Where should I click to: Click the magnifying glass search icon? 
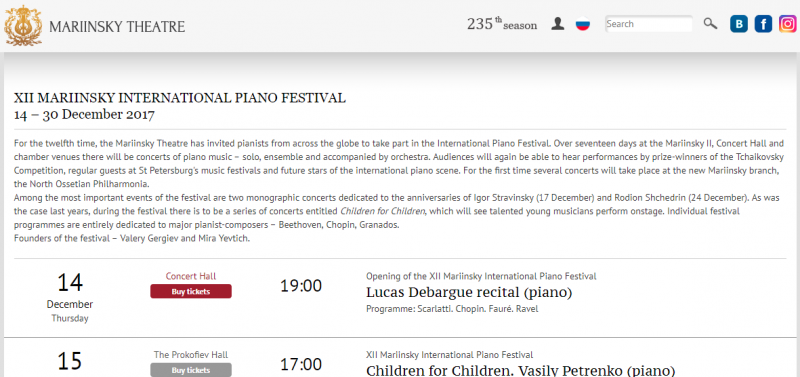coord(710,23)
